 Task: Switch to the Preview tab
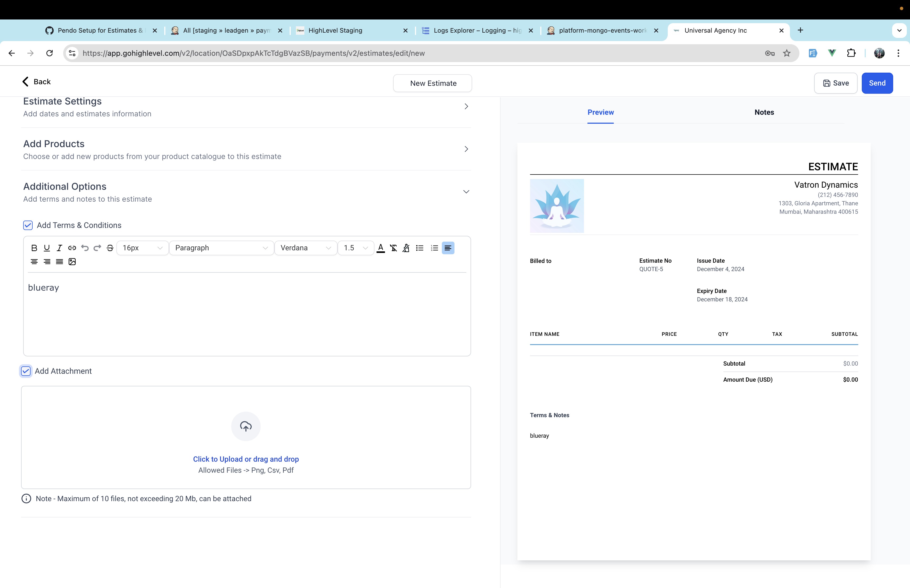(600, 112)
